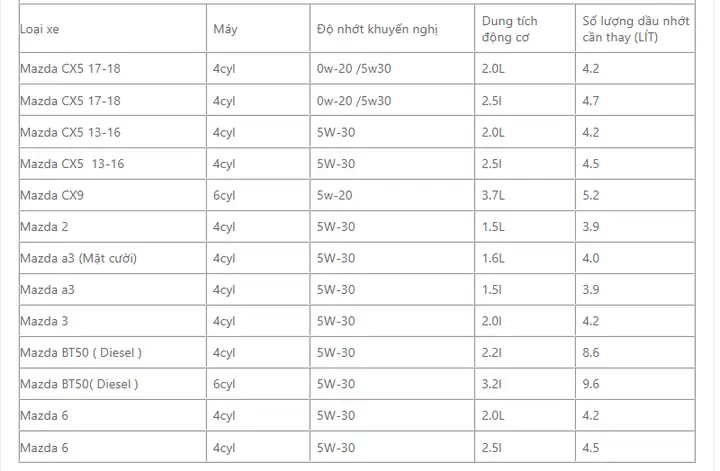The width and height of the screenshot is (720, 471).
Task: Click the 8.6 oil quantity cell
Action: point(591,352)
